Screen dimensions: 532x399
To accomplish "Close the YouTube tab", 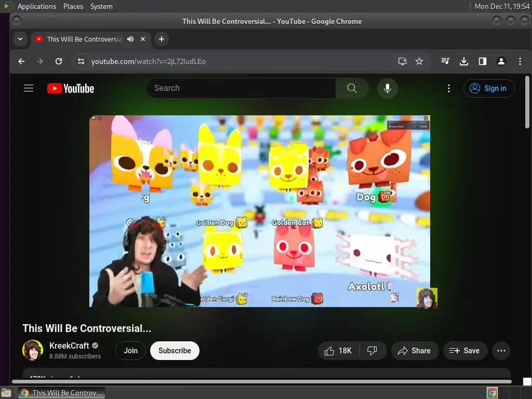I will (143, 39).
